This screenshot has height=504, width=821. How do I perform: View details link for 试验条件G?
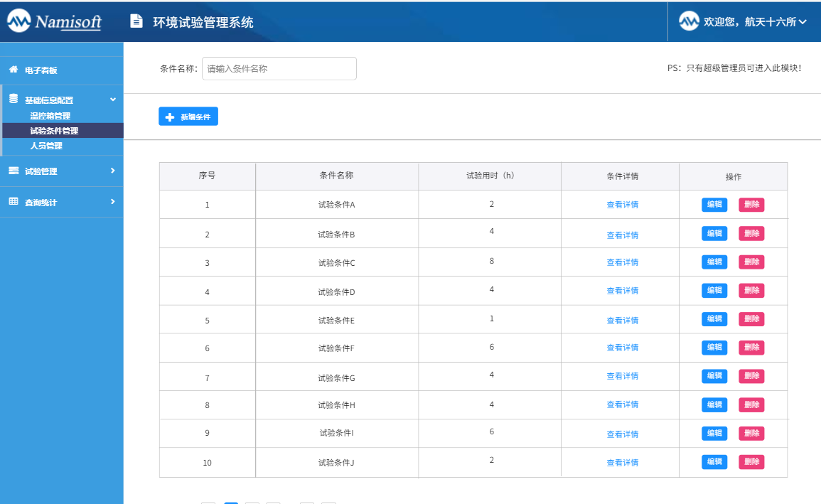[x=623, y=376]
